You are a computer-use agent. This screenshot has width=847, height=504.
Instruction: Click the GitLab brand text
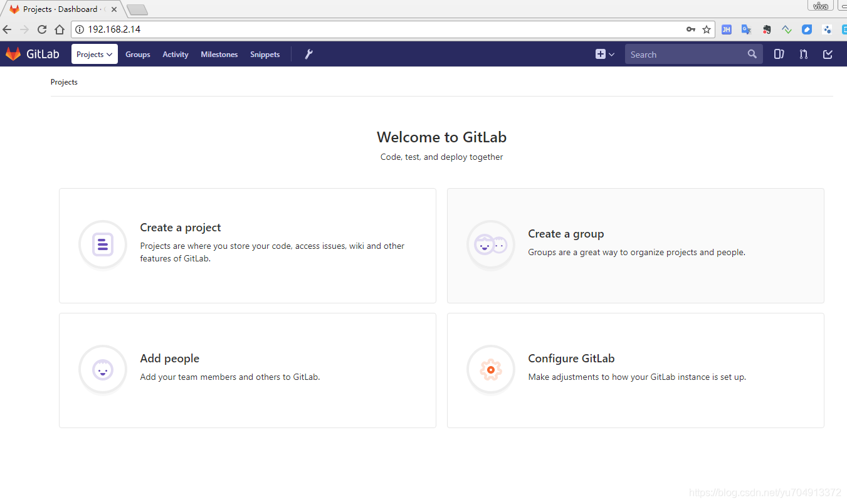click(43, 55)
